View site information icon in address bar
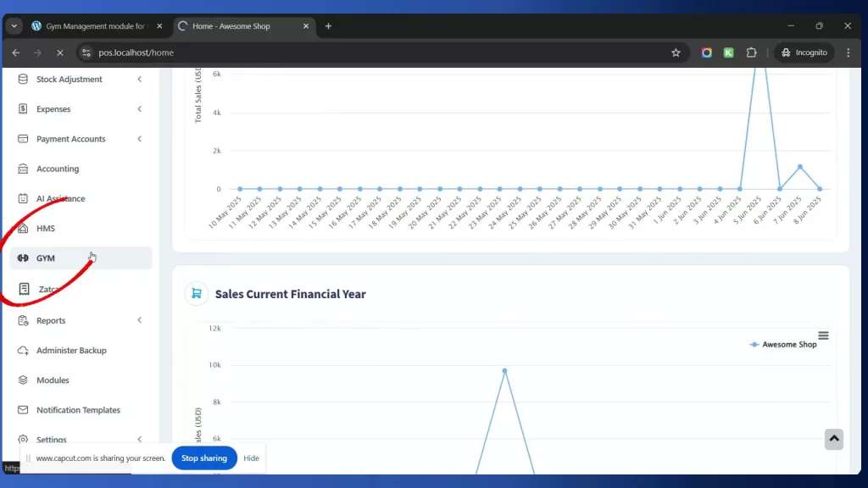This screenshot has width=868, height=488. pyautogui.click(x=86, y=53)
